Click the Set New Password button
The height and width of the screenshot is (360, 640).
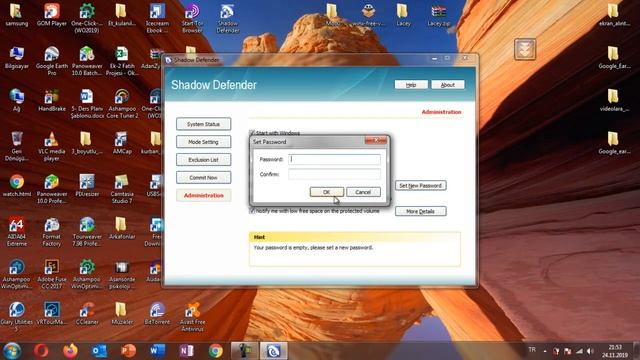420,185
